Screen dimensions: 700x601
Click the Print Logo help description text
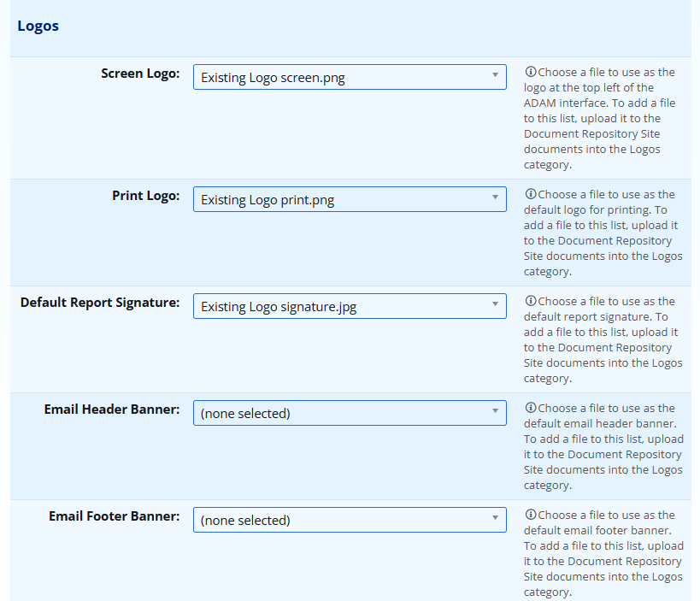tap(603, 233)
